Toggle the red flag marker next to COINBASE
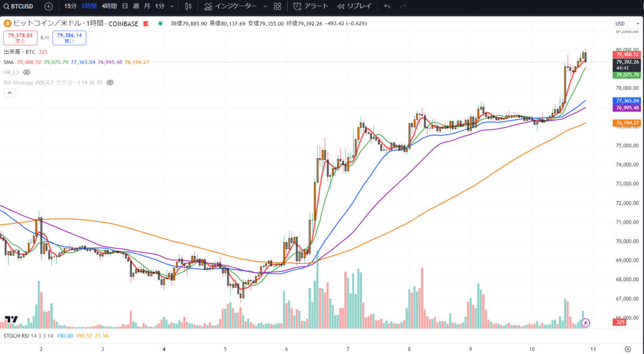Screen dimensions: 644x354 (145, 23)
